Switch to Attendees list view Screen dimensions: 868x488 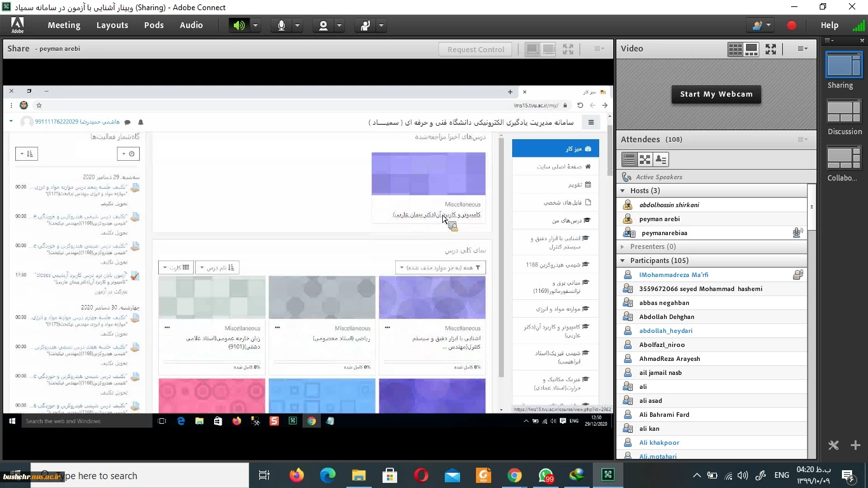point(629,159)
